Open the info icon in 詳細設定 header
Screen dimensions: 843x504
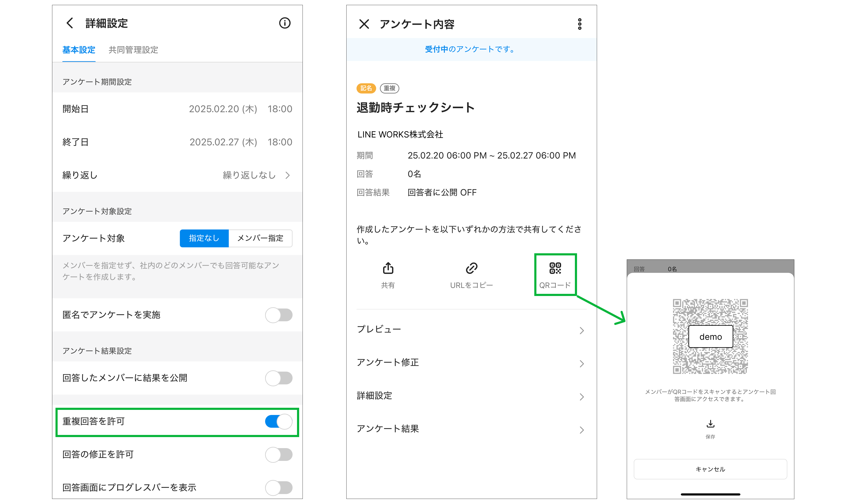(x=284, y=23)
